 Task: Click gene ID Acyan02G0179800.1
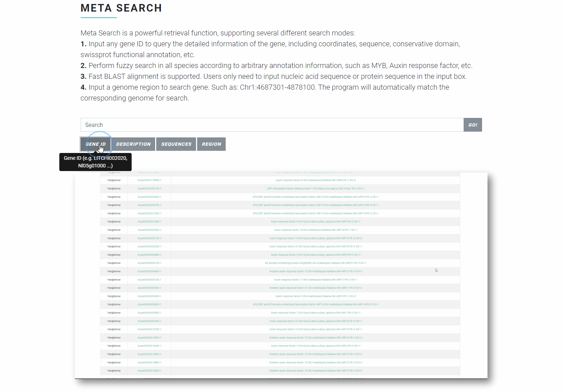click(x=149, y=180)
